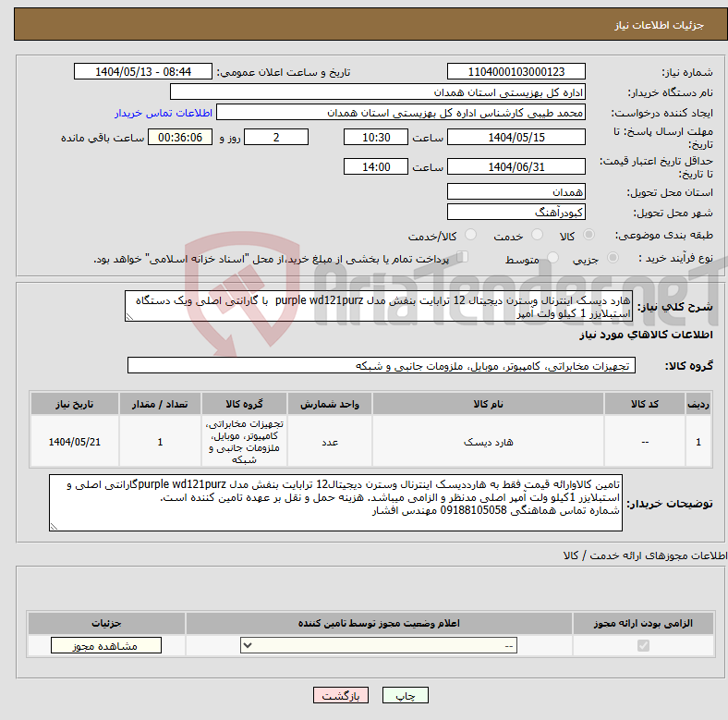728x720 pixels.
Task: Click the جزئیات column header in licenses table
Action: pyautogui.click(x=106, y=623)
